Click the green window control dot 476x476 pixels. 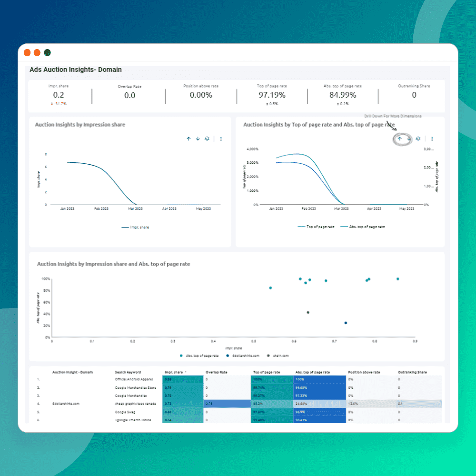coord(47,52)
